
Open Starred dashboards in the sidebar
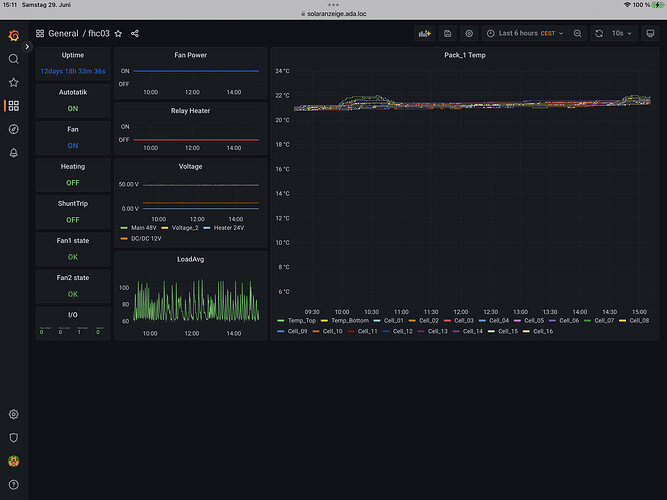click(x=14, y=82)
